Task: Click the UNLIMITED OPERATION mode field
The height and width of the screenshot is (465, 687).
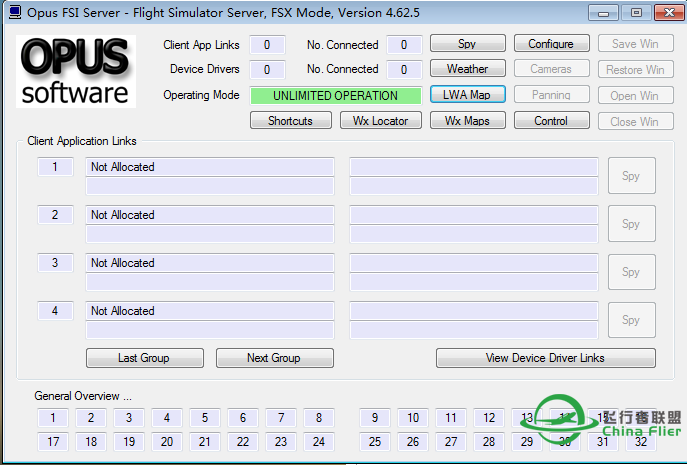Action: click(x=336, y=96)
